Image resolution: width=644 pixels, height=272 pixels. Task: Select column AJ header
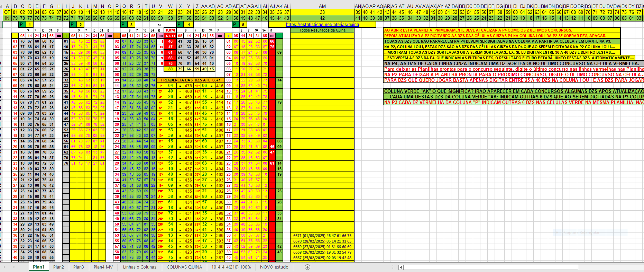coord(272,6)
